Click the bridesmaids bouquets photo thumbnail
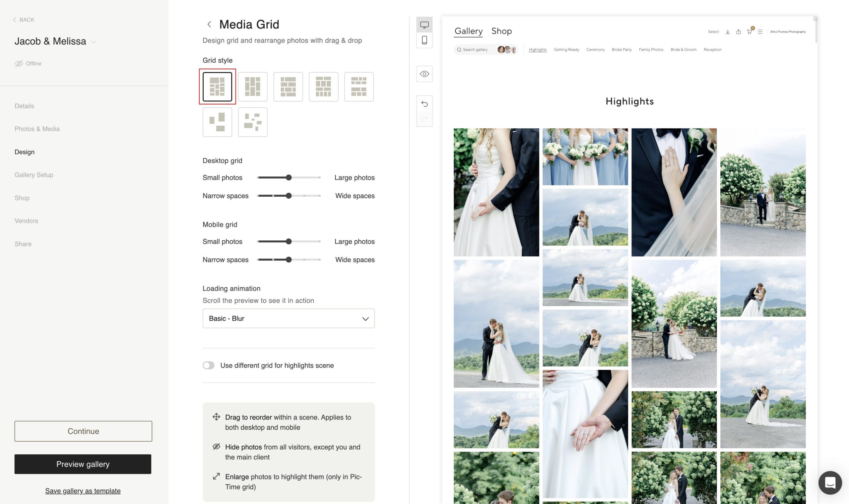 tap(585, 157)
